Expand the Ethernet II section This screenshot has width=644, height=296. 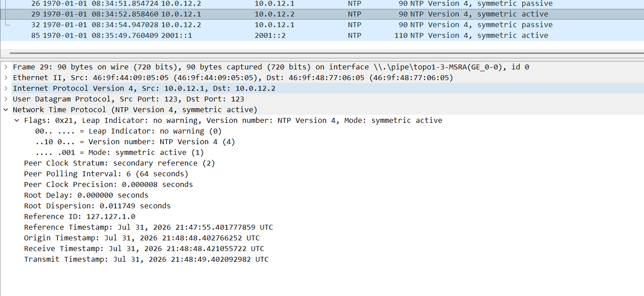(x=6, y=78)
